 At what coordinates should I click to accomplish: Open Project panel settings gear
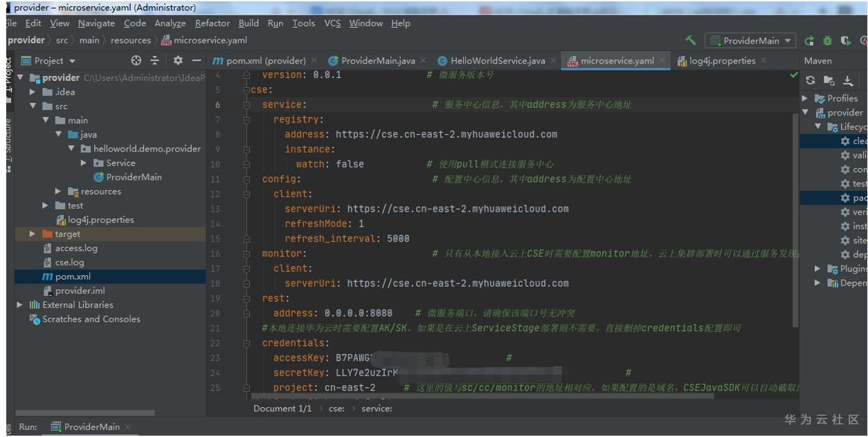(177, 61)
